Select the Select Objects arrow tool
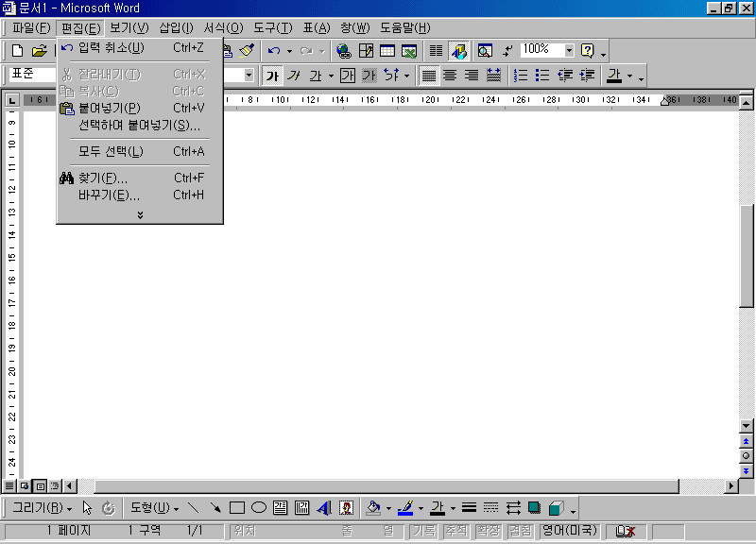Viewport: 756px width, 544px height. pos(87,508)
